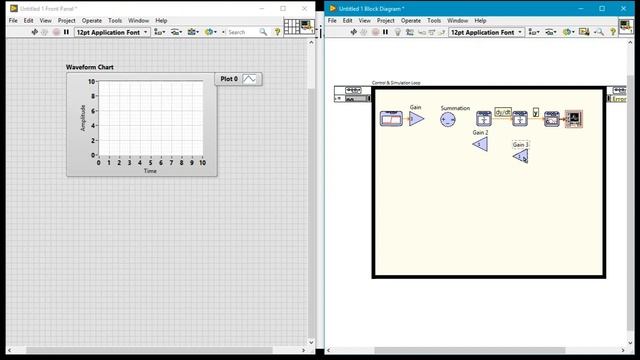The height and width of the screenshot is (360, 640).
Task: Open Window menu in Block Diagram
Action: [x=458, y=20]
